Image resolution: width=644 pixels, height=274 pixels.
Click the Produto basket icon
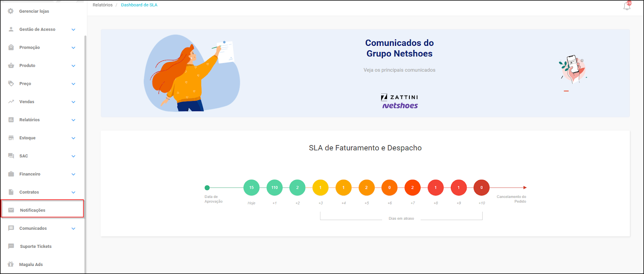[x=11, y=66]
